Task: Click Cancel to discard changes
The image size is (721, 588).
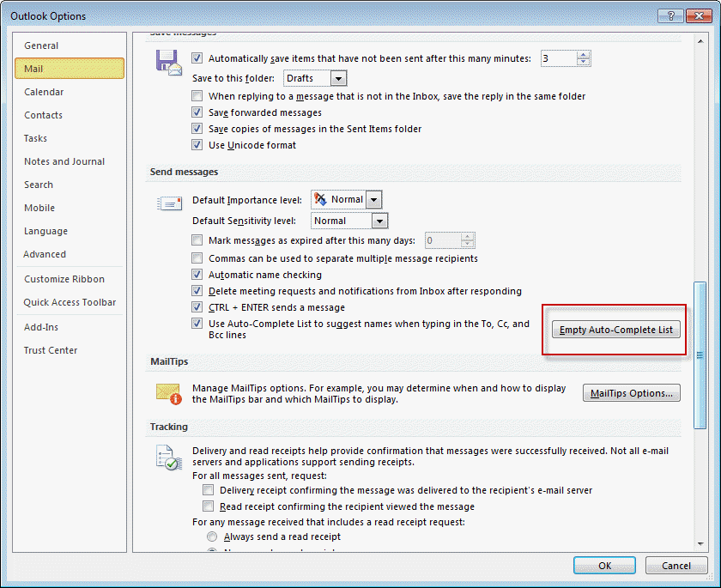Action: [x=676, y=566]
